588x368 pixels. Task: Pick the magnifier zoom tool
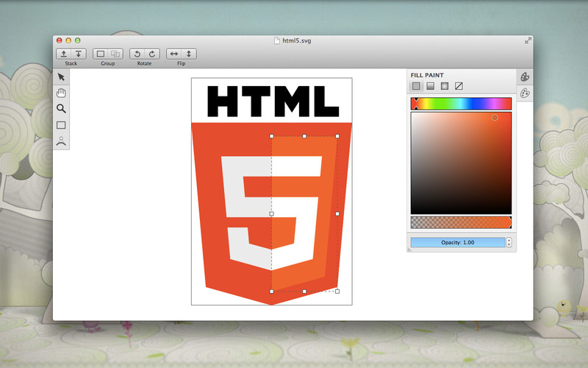(61, 109)
